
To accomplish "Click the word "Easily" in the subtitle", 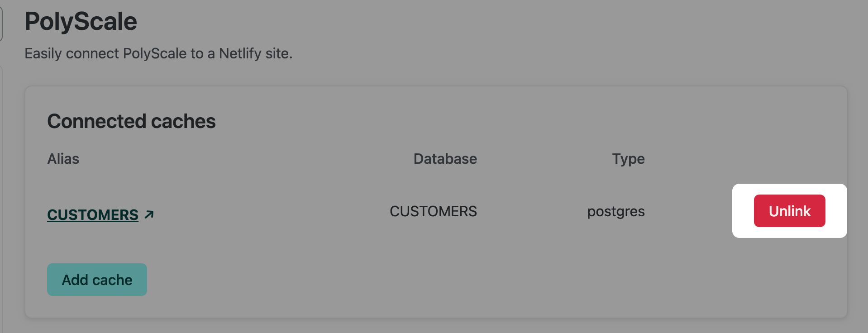I will pos(43,53).
